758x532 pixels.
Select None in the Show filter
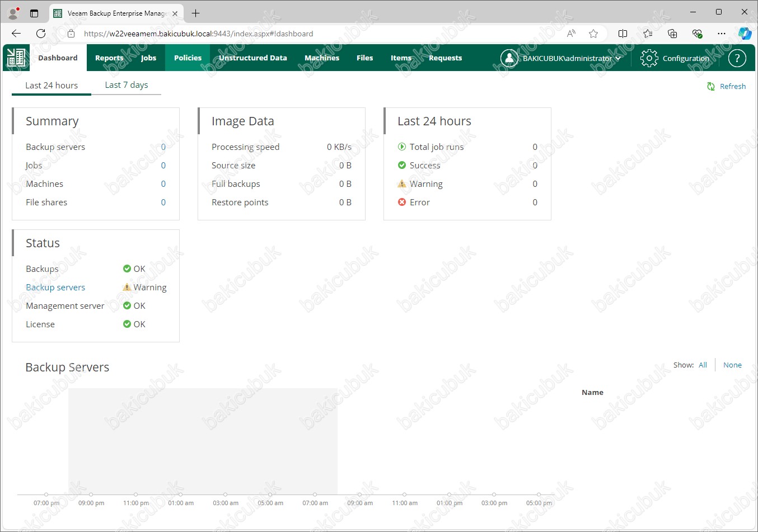coord(732,365)
